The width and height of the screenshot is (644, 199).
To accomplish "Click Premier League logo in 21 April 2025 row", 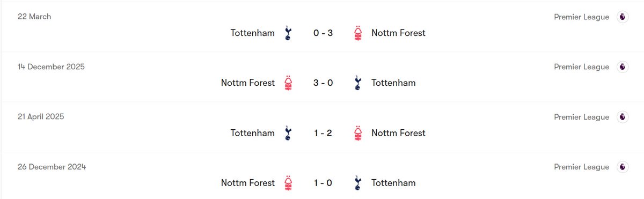I will tap(622, 117).
